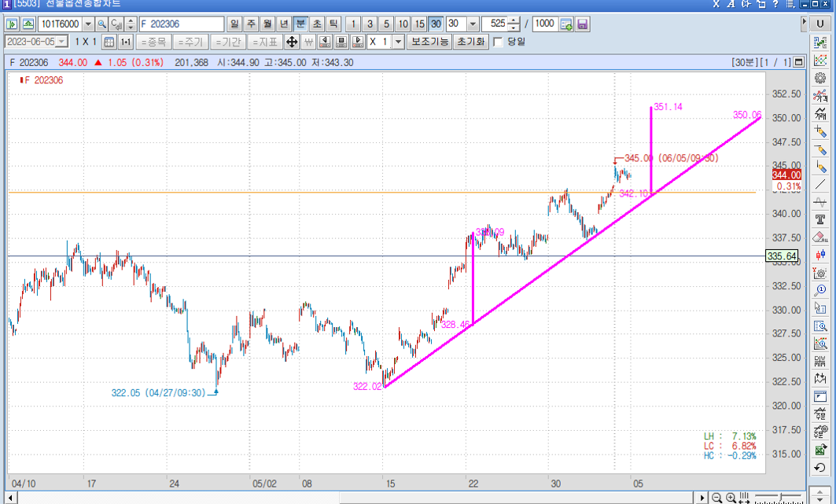Open the =주기 menu button
Image resolution: width=836 pixels, height=504 pixels.
pos(190,42)
